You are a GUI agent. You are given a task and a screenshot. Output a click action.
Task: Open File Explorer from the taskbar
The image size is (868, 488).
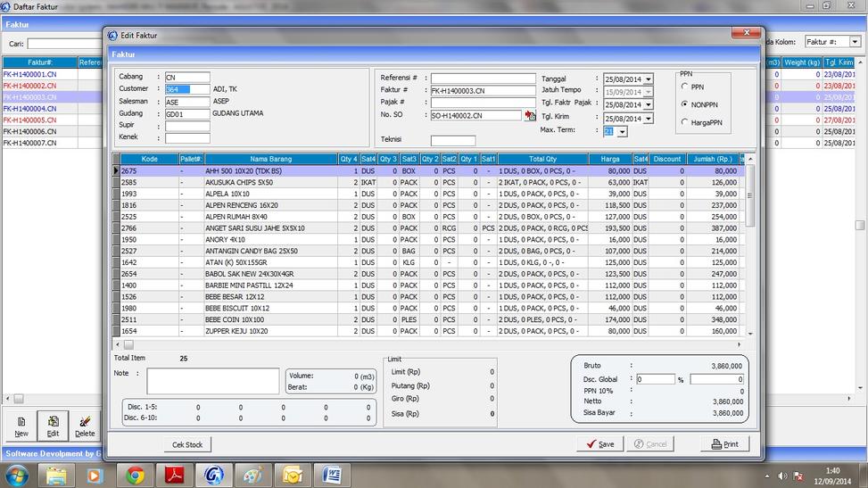pos(56,476)
